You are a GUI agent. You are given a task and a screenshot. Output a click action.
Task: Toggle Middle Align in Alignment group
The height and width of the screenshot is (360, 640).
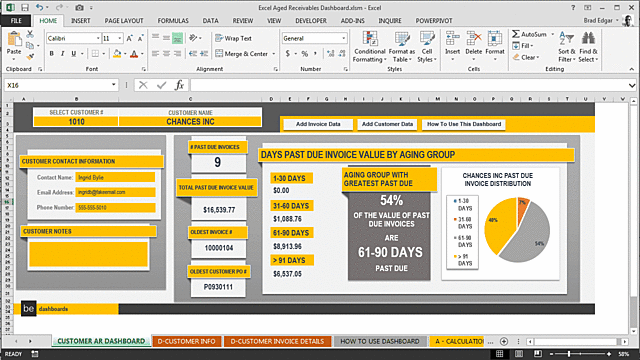pyautogui.click(x=166, y=38)
